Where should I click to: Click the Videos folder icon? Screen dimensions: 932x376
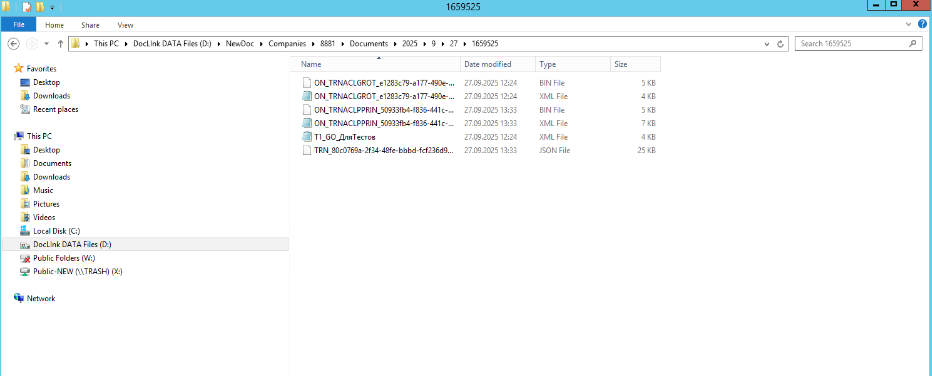tap(25, 217)
